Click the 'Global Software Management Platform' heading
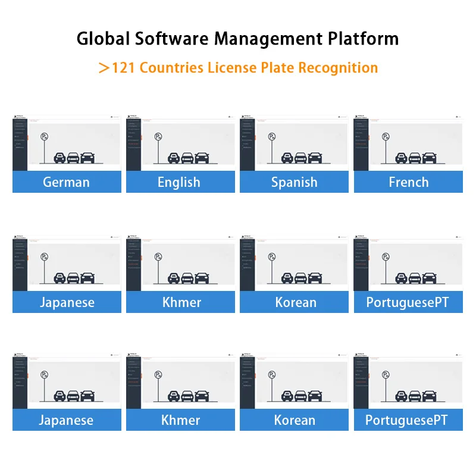The height and width of the screenshot is (476, 476). [237, 39]
